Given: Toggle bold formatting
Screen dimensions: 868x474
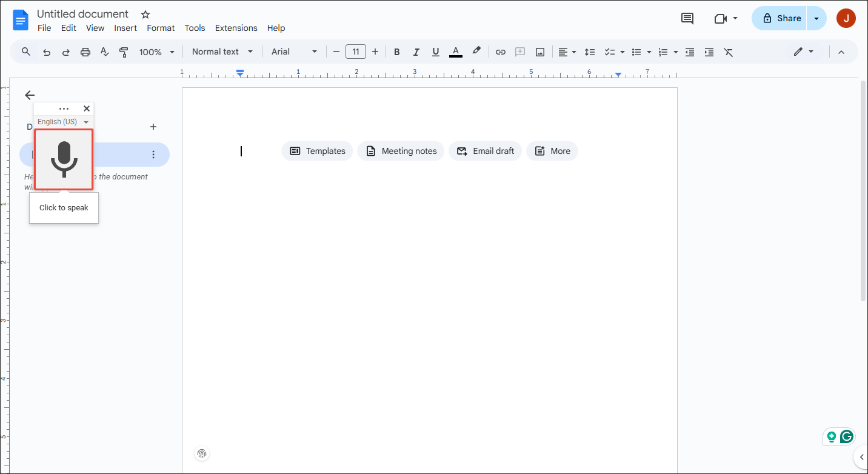Looking at the screenshot, I should pos(396,52).
